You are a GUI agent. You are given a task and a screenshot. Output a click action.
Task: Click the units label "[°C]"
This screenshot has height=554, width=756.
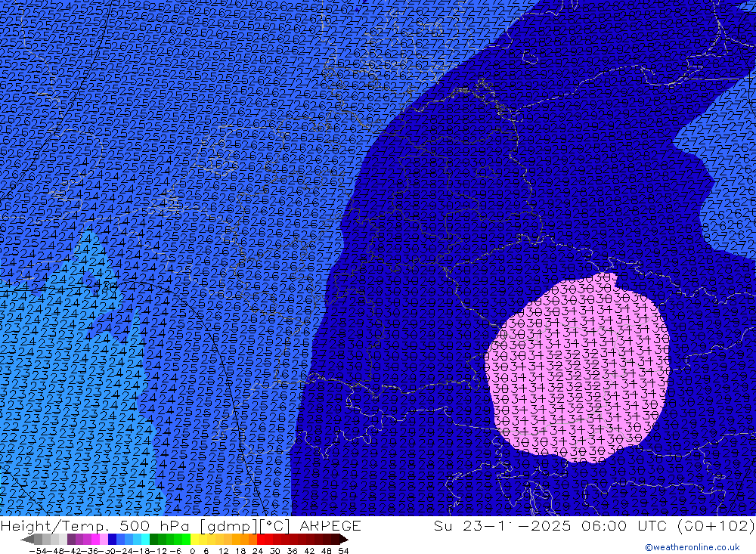pos(275,526)
